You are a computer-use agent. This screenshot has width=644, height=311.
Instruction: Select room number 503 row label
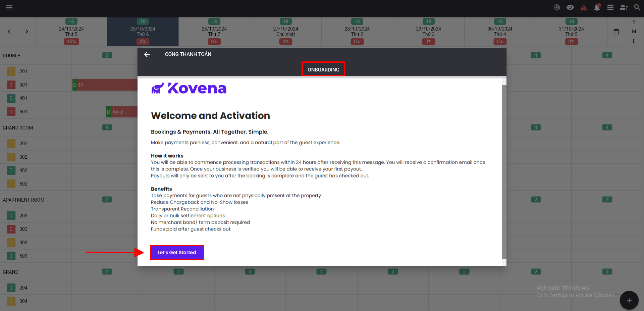tap(23, 256)
